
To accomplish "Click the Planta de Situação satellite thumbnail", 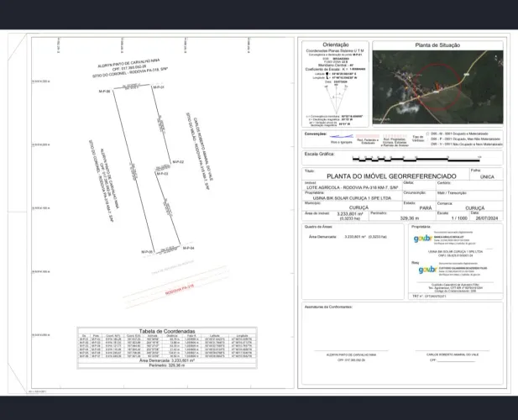I will tap(437, 87).
